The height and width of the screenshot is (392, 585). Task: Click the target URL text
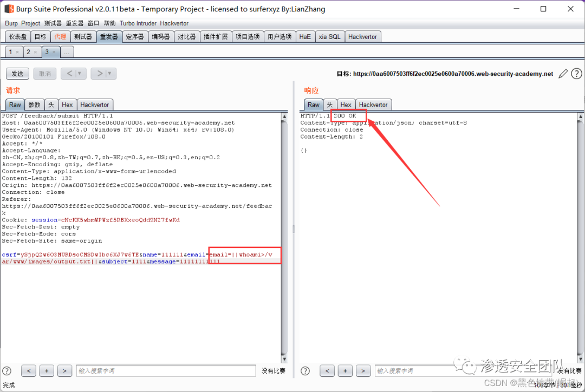(x=453, y=74)
